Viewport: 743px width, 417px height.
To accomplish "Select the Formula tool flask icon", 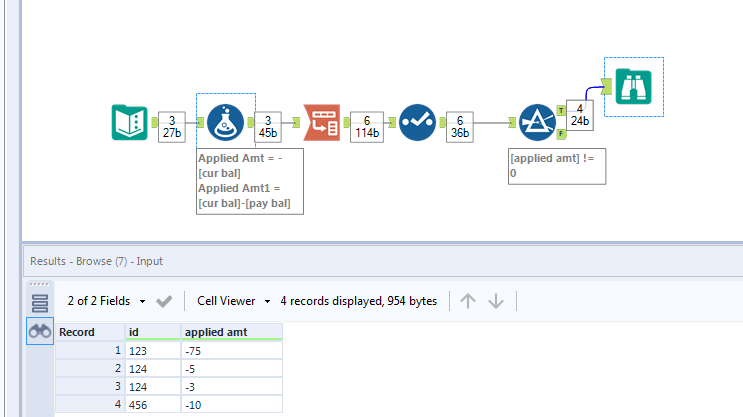I will pos(226,123).
